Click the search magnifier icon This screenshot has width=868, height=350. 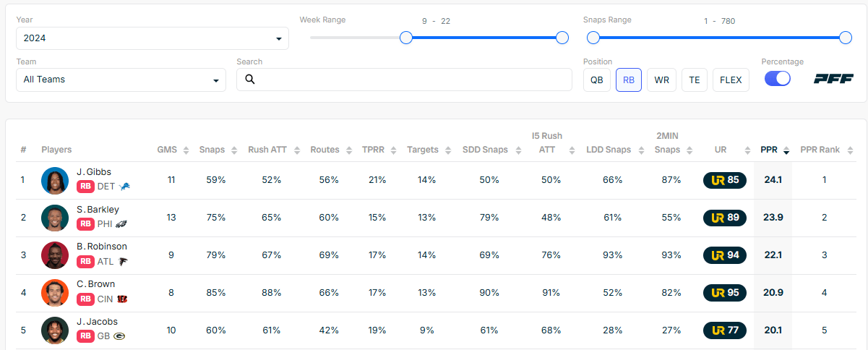[250, 80]
